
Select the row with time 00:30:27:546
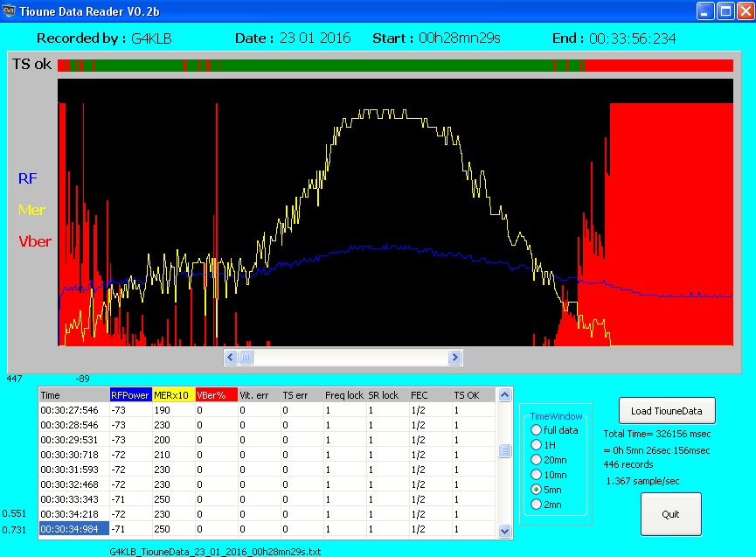click(267, 410)
